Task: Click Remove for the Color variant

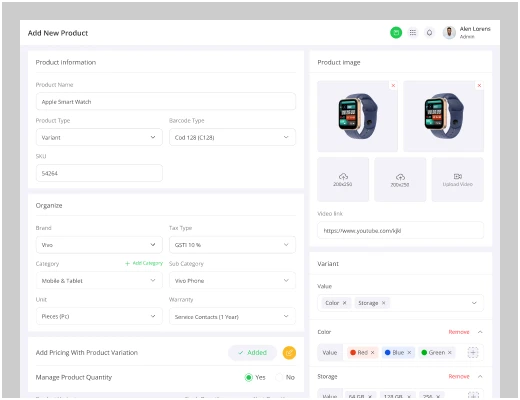Action: (x=459, y=332)
